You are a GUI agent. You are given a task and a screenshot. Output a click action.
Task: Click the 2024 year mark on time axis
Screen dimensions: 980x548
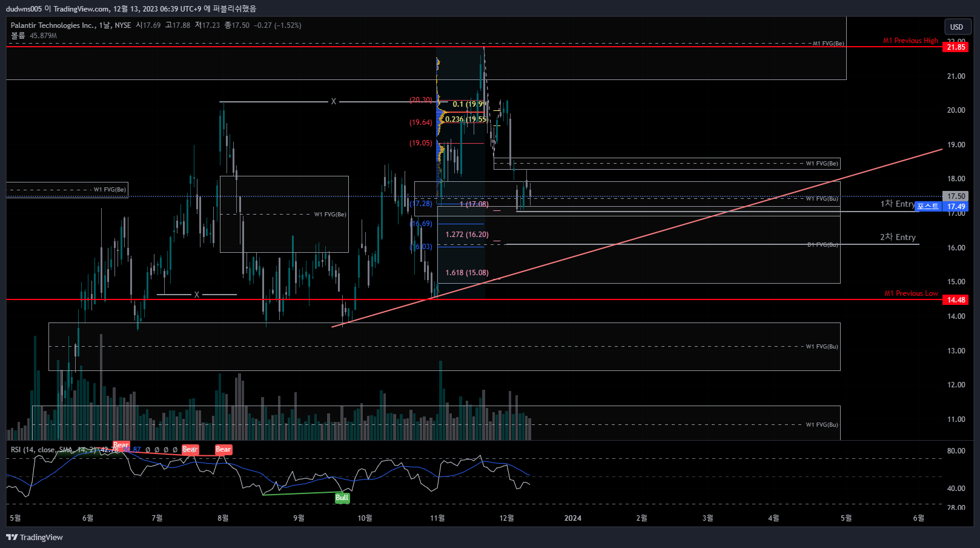tap(572, 518)
